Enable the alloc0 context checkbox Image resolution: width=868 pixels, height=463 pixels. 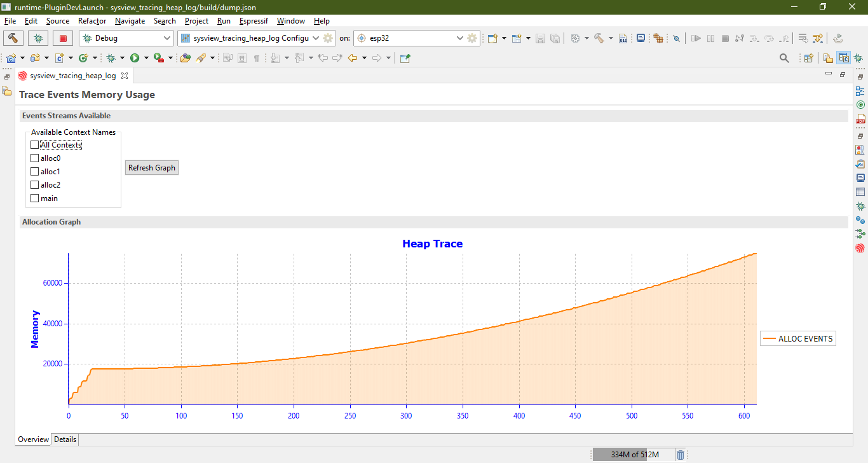tap(35, 158)
